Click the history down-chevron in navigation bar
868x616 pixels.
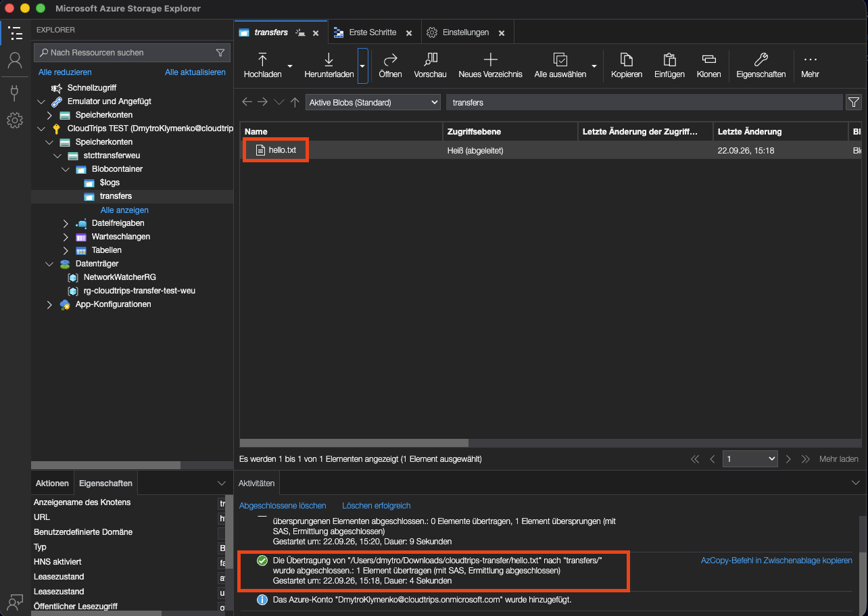click(x=279, y=102)
